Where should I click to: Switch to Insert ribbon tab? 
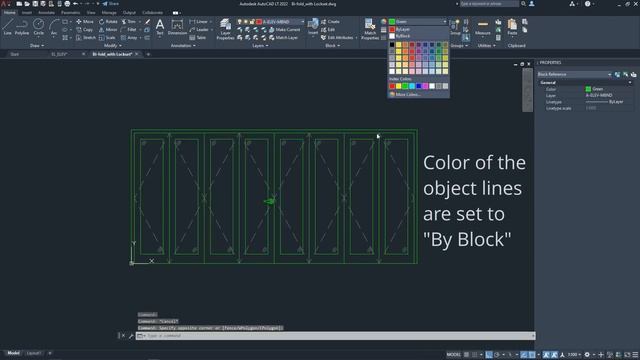(x=27, y=13)
